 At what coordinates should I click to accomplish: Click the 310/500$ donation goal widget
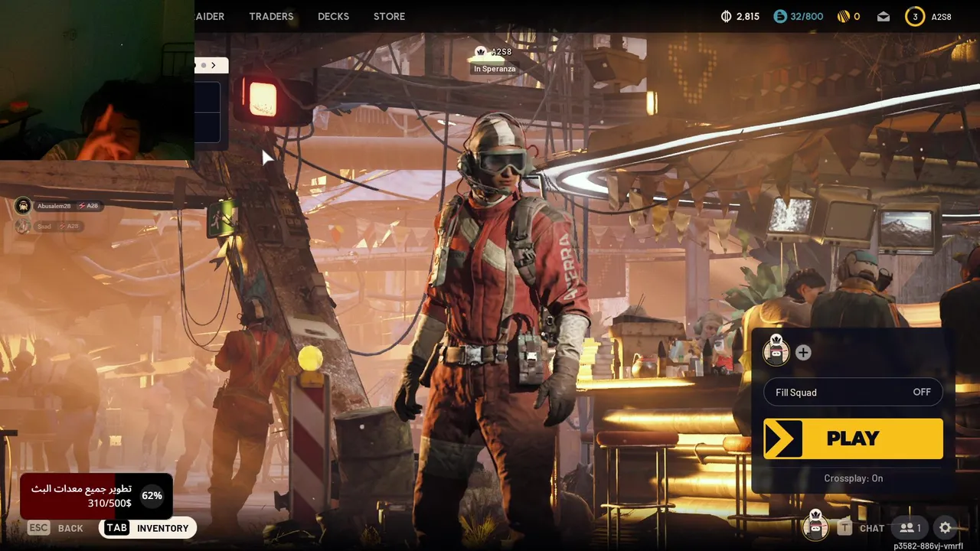96,496
